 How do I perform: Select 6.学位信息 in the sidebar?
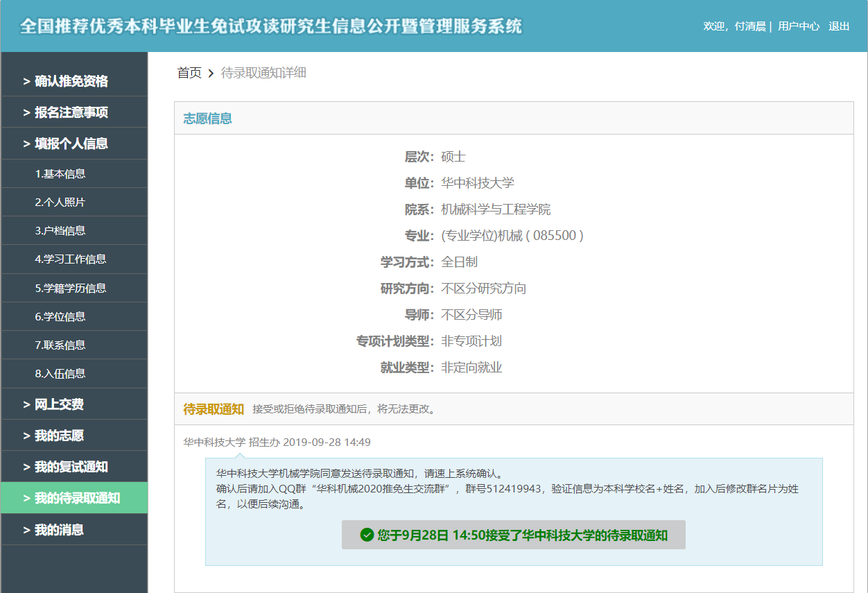click(60, 316)
